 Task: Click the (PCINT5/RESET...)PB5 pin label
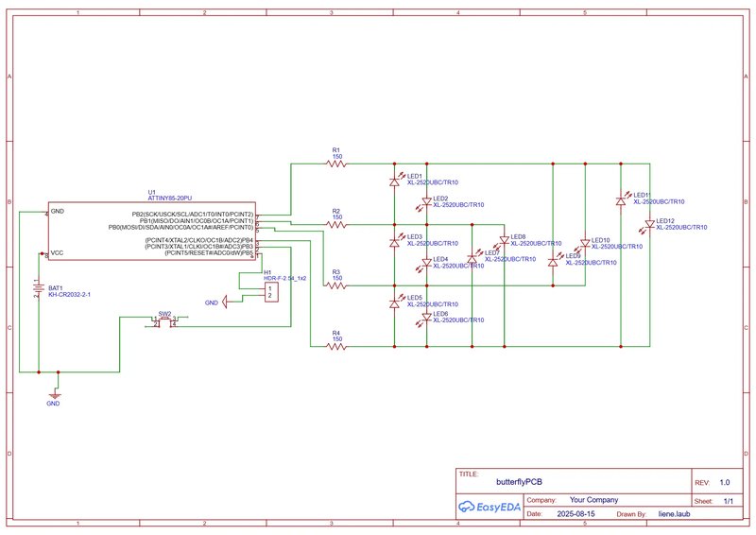coord(209,252)
